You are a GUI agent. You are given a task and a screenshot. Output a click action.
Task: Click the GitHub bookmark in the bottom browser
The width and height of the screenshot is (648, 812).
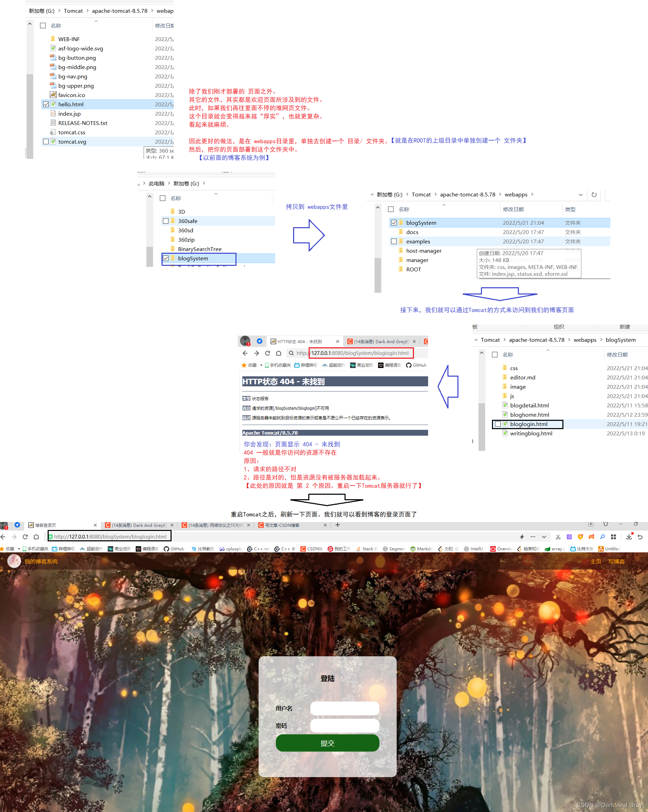tap(174, 549)
